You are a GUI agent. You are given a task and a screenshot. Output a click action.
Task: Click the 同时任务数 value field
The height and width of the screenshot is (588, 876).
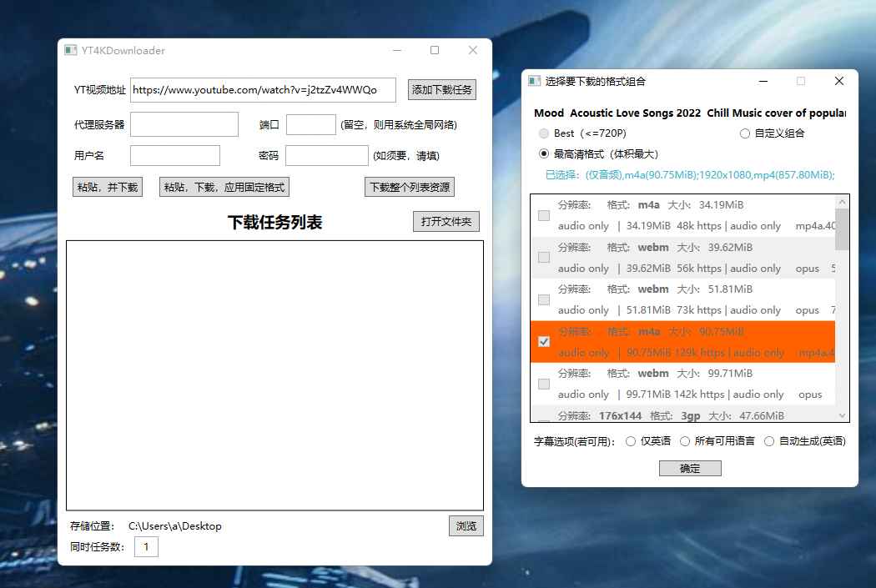(x=146, y=546)
